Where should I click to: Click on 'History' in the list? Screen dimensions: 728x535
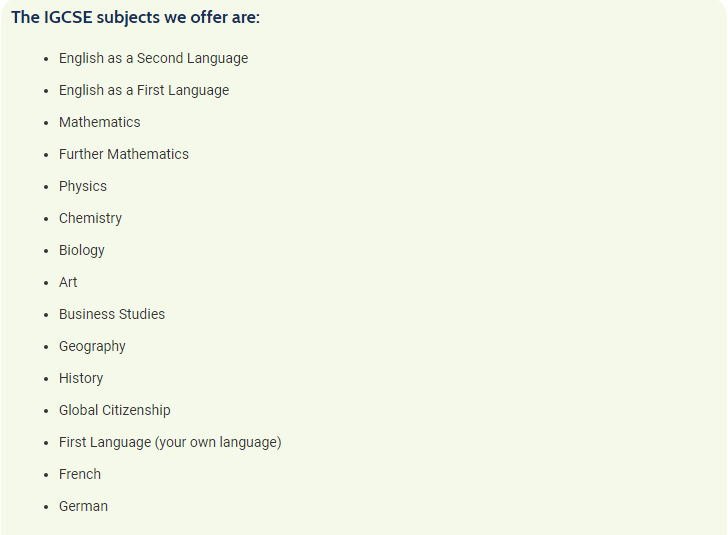click(81, 378)
